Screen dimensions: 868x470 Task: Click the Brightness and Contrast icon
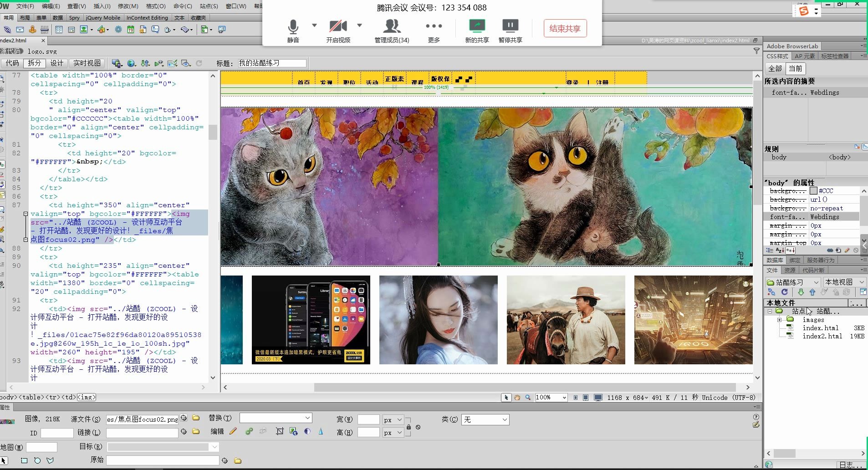[x=307, y=431]
